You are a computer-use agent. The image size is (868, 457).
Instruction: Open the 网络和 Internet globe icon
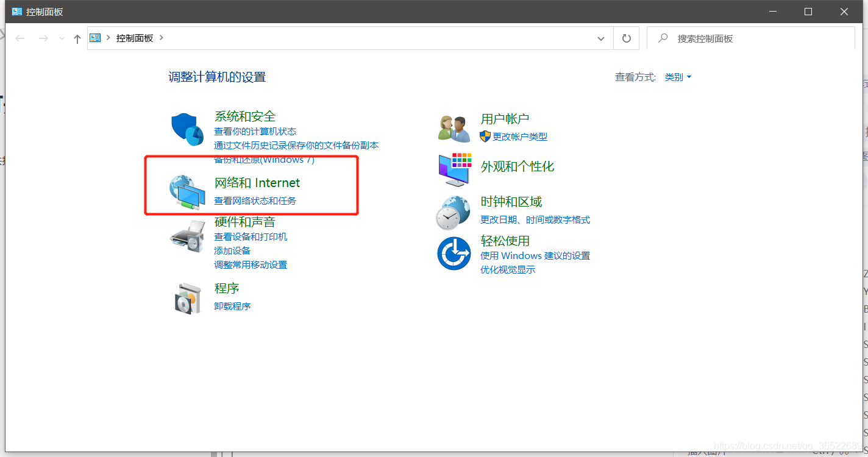point(187,193)
